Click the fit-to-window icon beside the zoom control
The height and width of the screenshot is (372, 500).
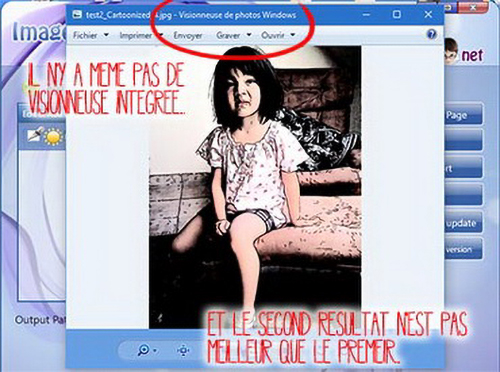pos(183,351)
